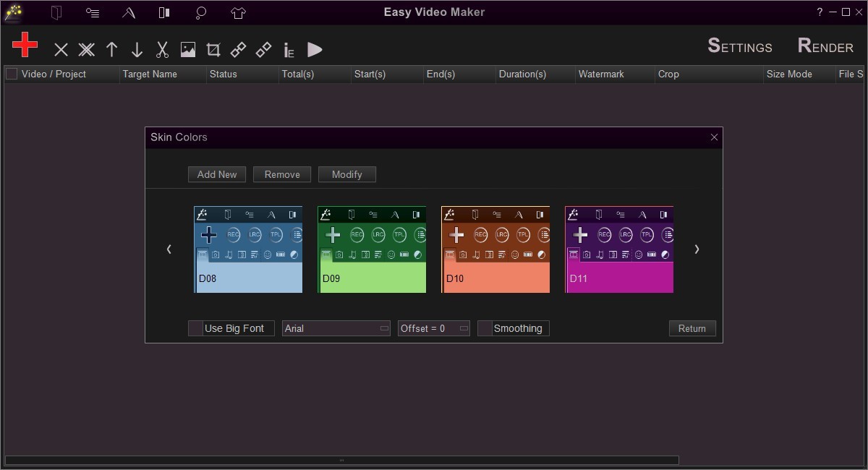The image size is (868, 470).
Task: Open the Settings menu
Action: pyautogui.click(x=739, y=46)
